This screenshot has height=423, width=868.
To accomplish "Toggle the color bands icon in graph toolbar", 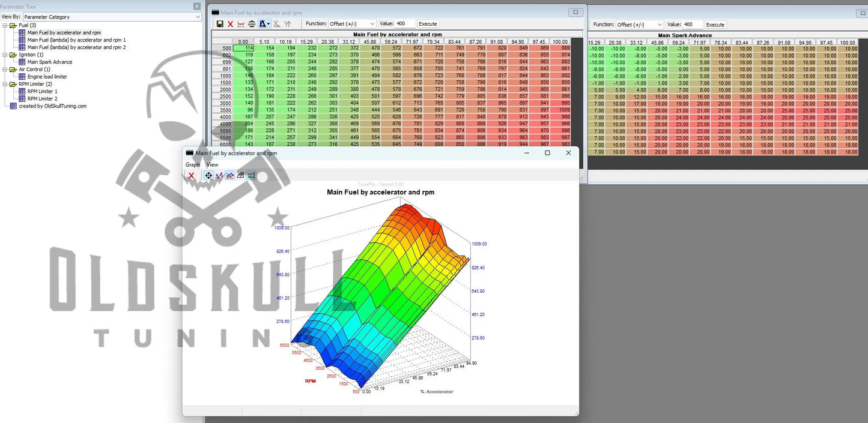I will pos(251,175).
